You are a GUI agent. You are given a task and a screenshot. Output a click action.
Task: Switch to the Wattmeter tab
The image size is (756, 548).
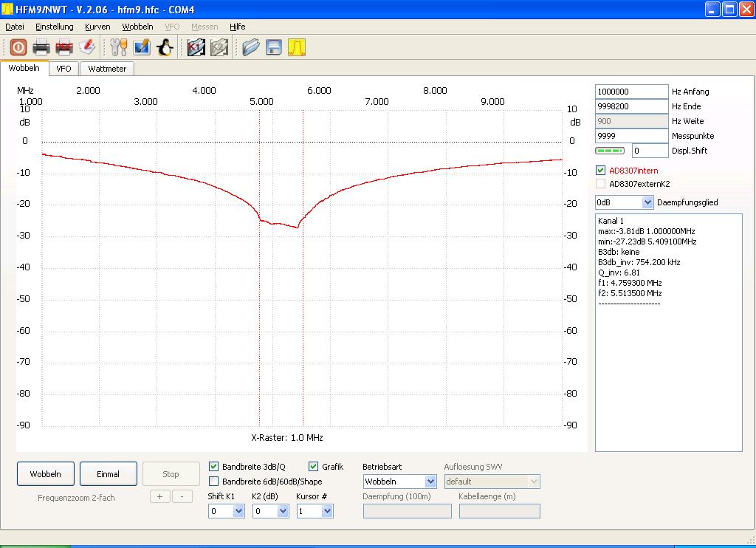coord(107,69)
